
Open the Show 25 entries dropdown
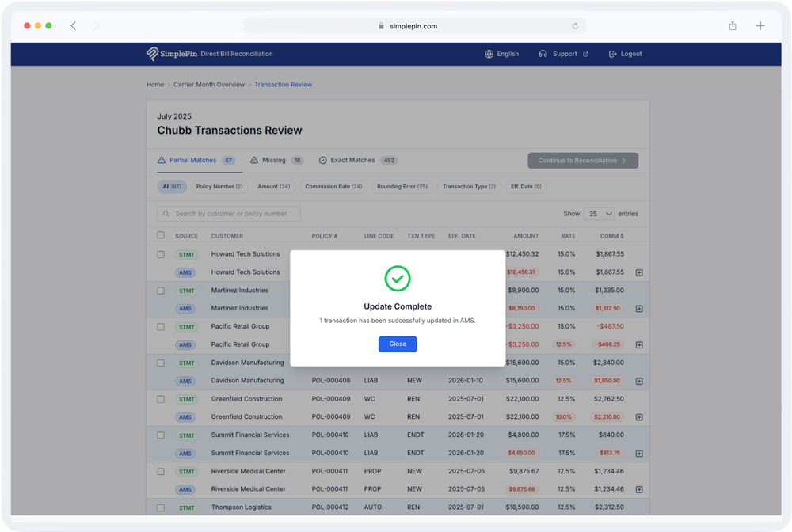click(x=599, y=214)
